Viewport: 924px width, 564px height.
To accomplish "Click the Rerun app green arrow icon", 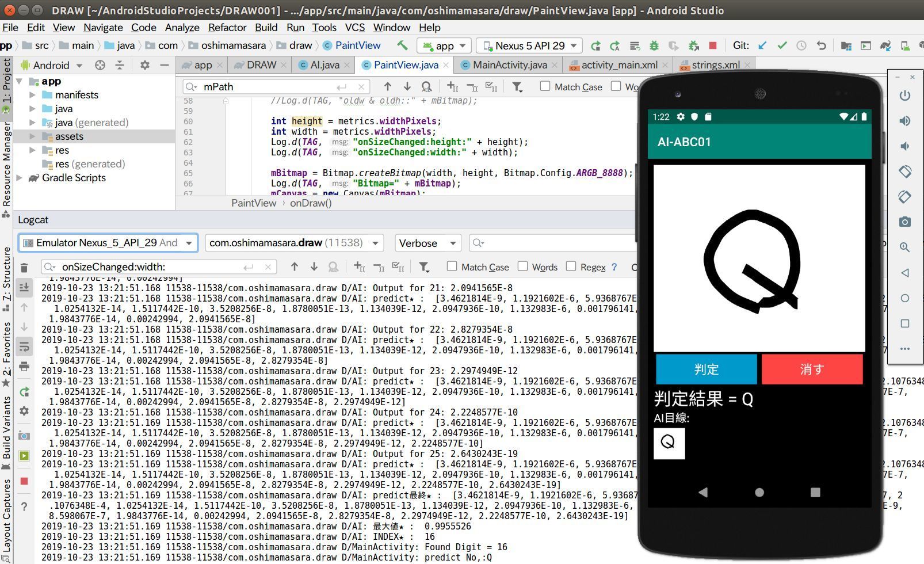I will [x=595, y=45].
